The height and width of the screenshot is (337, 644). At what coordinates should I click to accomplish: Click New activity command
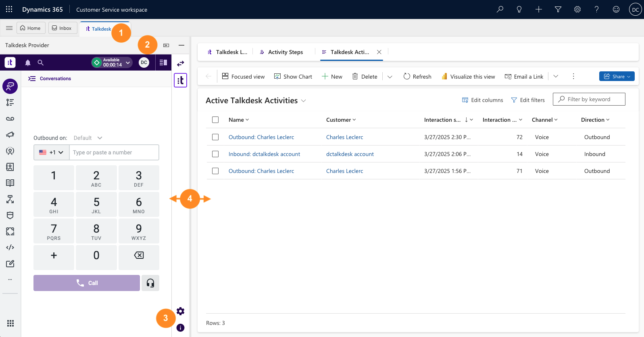[332, 77]
